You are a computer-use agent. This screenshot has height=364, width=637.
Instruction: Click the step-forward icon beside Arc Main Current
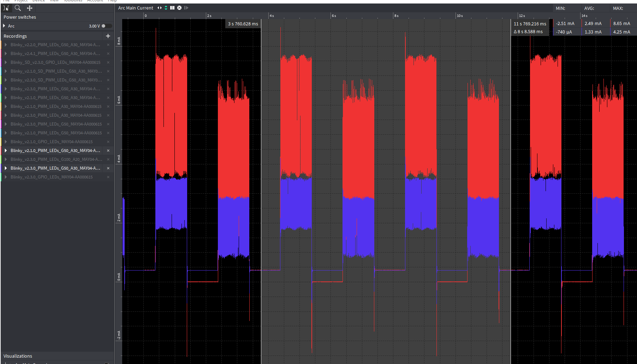click(x=186, y=8)
